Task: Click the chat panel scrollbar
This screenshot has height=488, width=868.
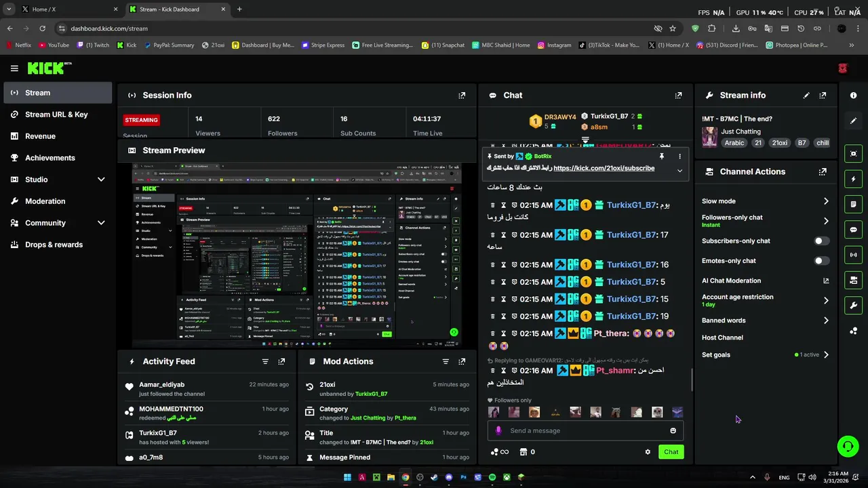Action: point(691,380)
